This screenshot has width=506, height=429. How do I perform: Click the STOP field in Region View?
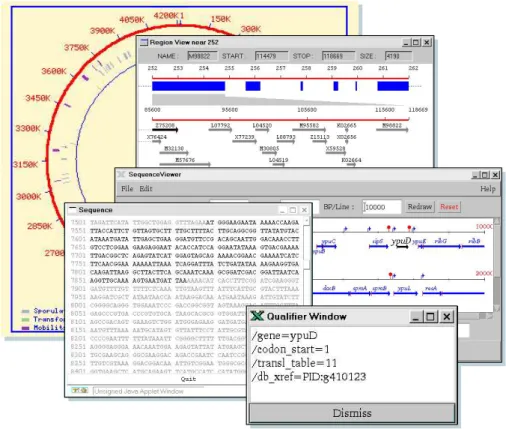[338, 56]
